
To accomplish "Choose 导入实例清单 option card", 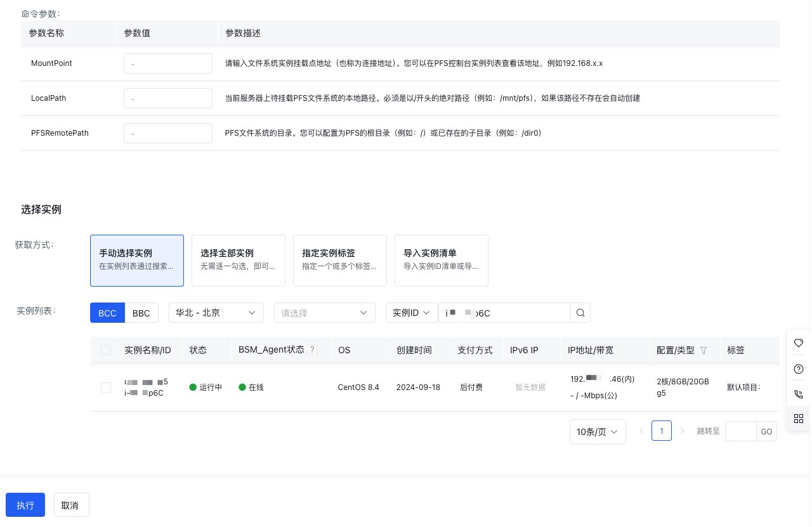I will 442,261.
